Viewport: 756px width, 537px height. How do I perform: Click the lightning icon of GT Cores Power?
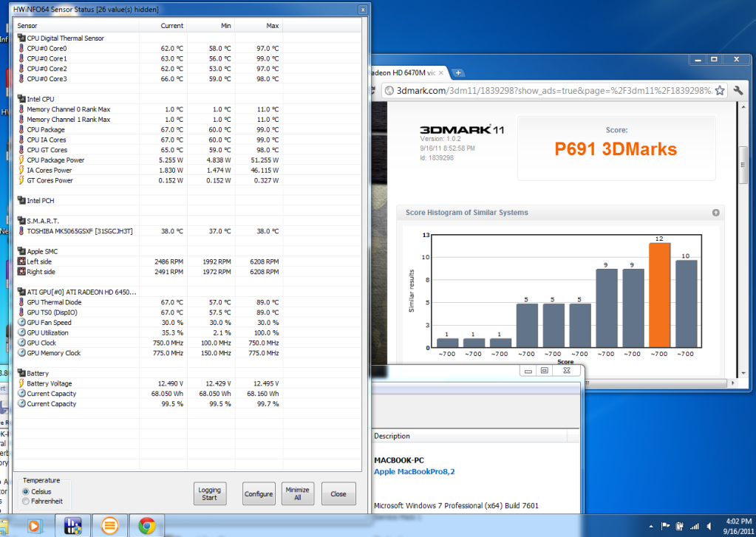(21, 179)
